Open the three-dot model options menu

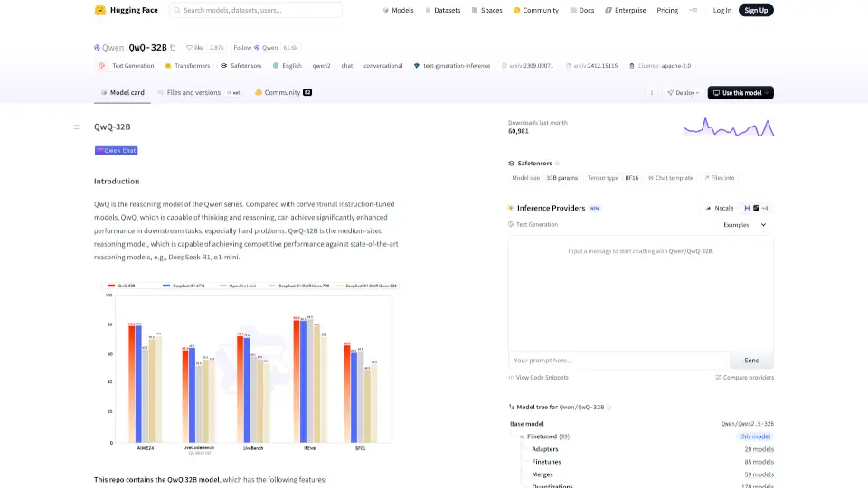coord(651,92)
